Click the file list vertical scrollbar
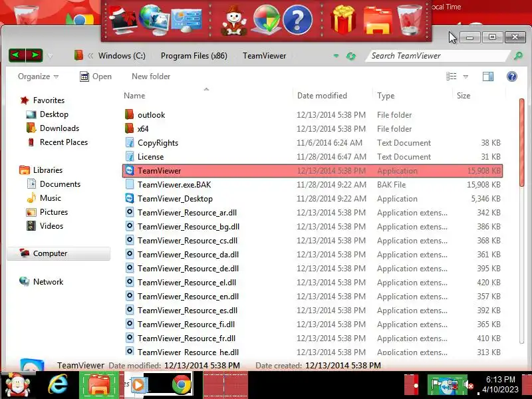 click(521, 142)
